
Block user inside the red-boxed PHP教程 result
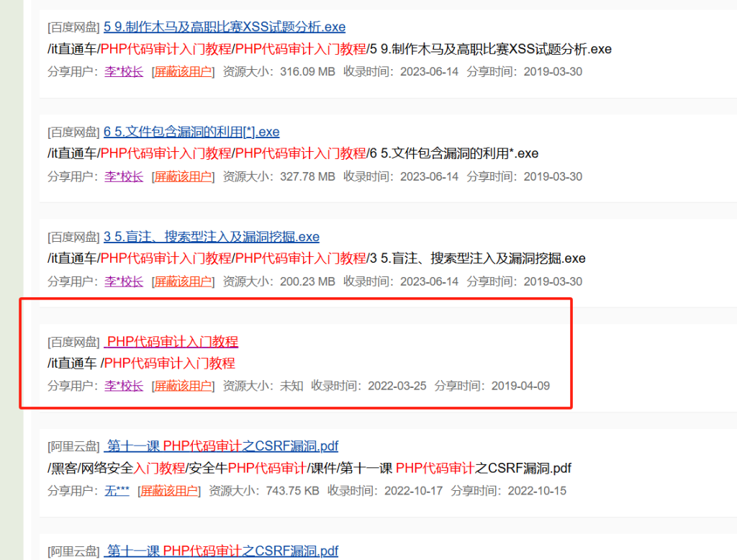[x=183, y=387]
